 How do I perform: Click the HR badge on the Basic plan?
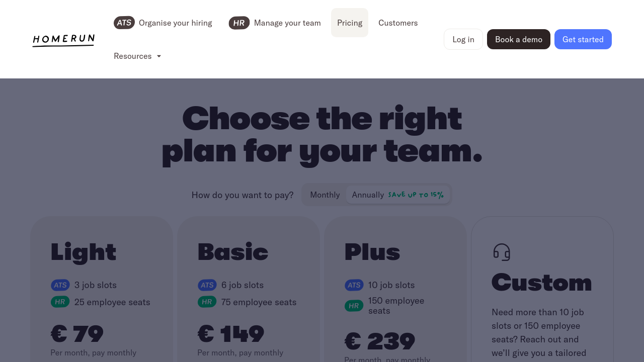pos(207,302)
